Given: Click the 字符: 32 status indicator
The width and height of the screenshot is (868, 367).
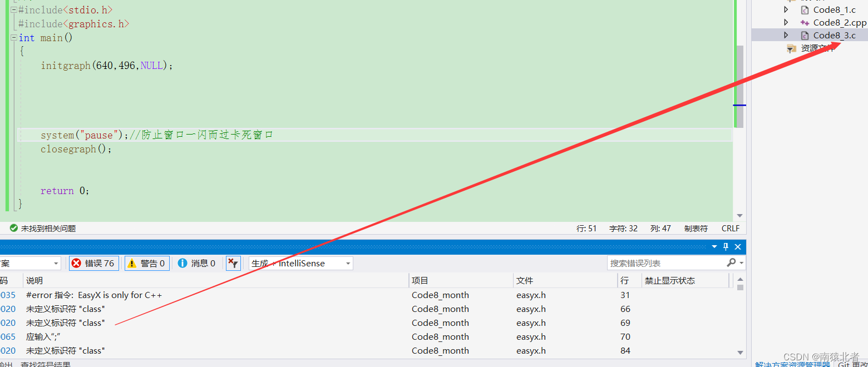Looking at the screenshot, I should (623, 228).
